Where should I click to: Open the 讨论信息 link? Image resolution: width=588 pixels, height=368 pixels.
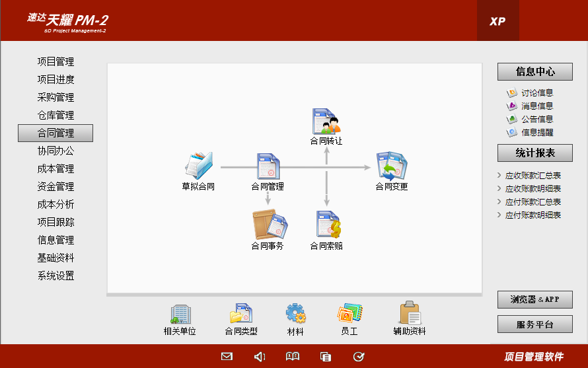coord(536,93)
